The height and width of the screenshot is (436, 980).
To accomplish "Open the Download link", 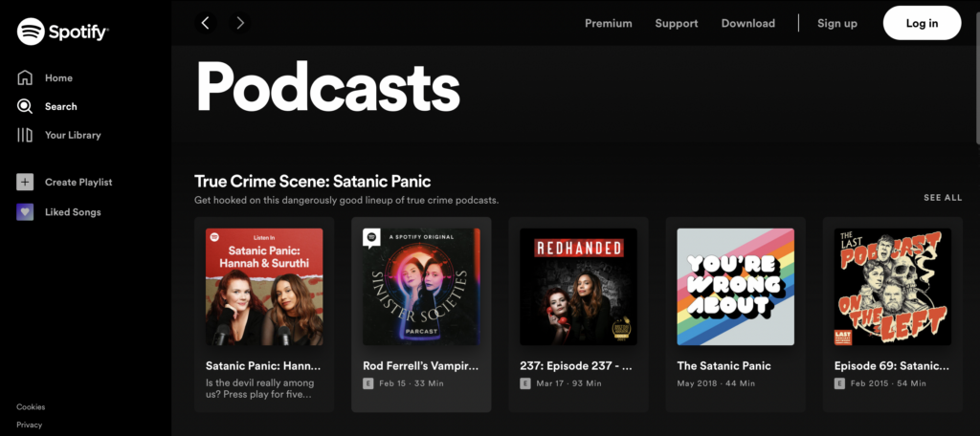I will tap(748, 24).
